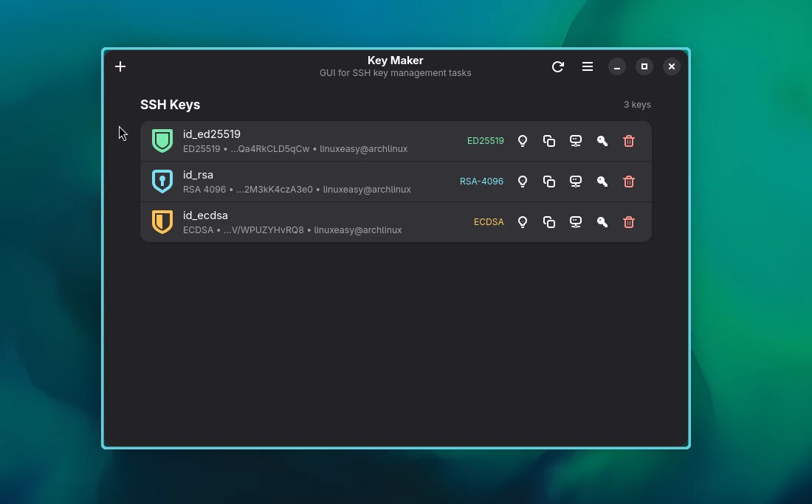Edit the id_rsa key passphrase

(x=602, y=181)
